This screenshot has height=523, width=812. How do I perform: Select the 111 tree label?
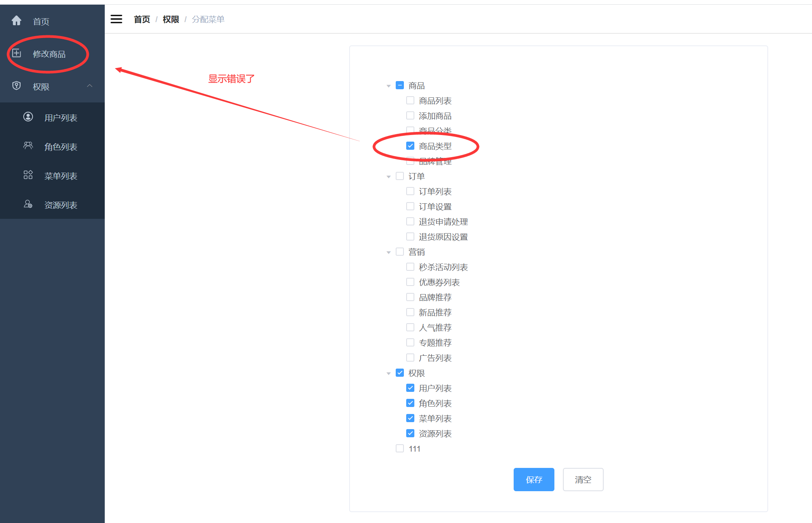(414, 449)
